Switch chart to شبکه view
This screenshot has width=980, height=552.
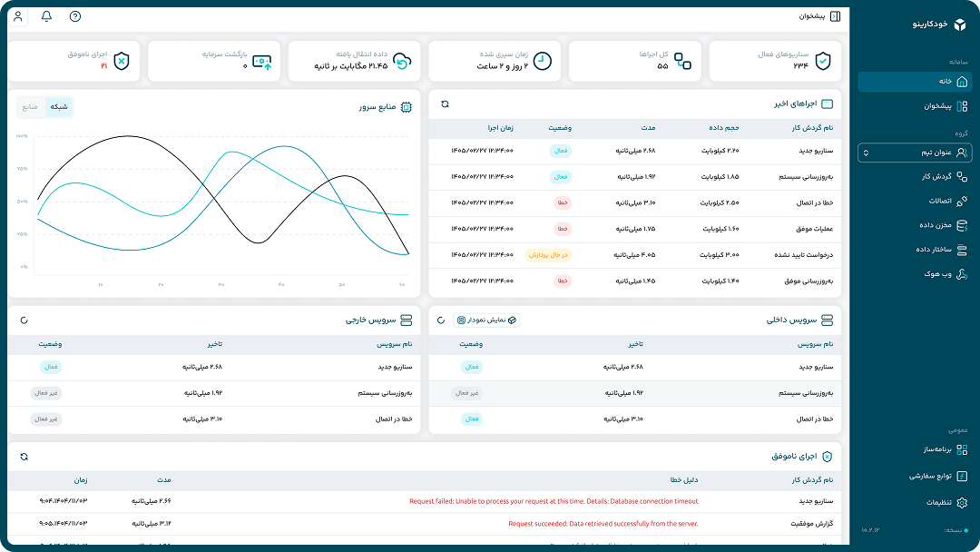point(59,107)
